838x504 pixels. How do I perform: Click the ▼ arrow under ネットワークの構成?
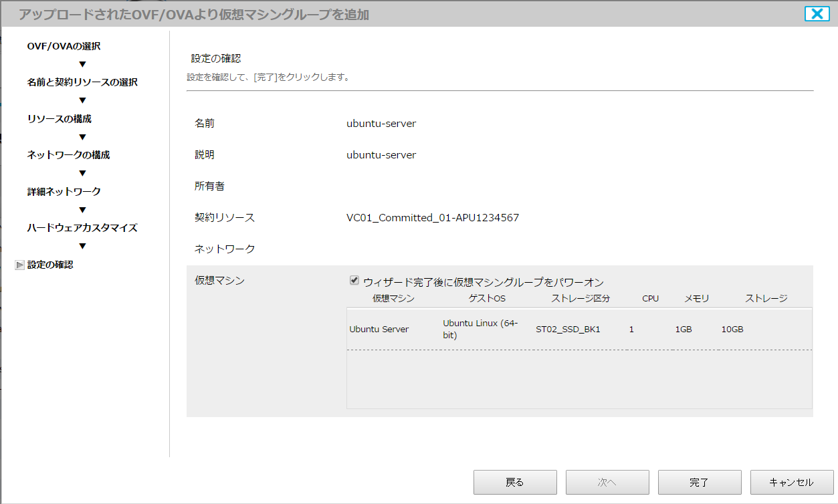pos(82,172)
